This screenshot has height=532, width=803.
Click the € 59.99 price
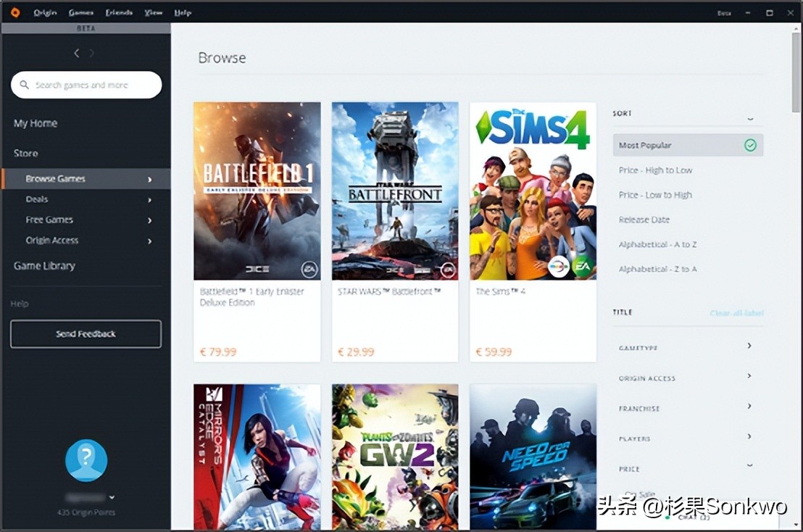pyautogui.click(x=494, y=352)
